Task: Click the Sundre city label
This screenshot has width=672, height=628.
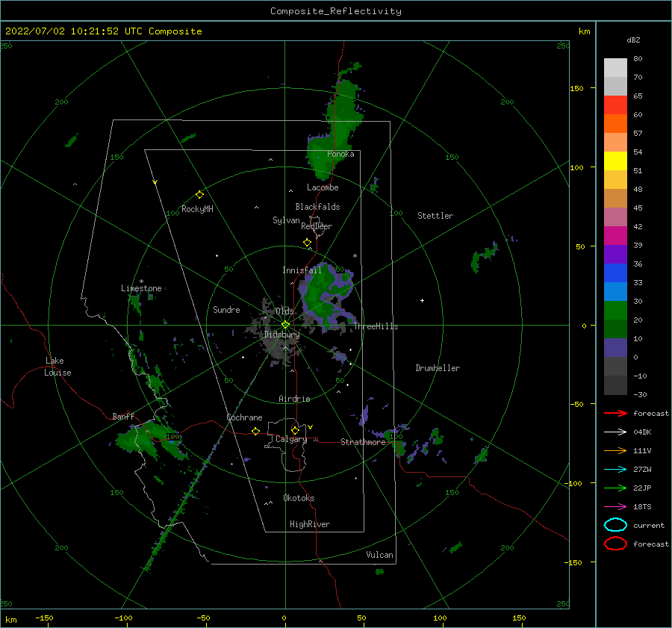Action: [226, 309]
